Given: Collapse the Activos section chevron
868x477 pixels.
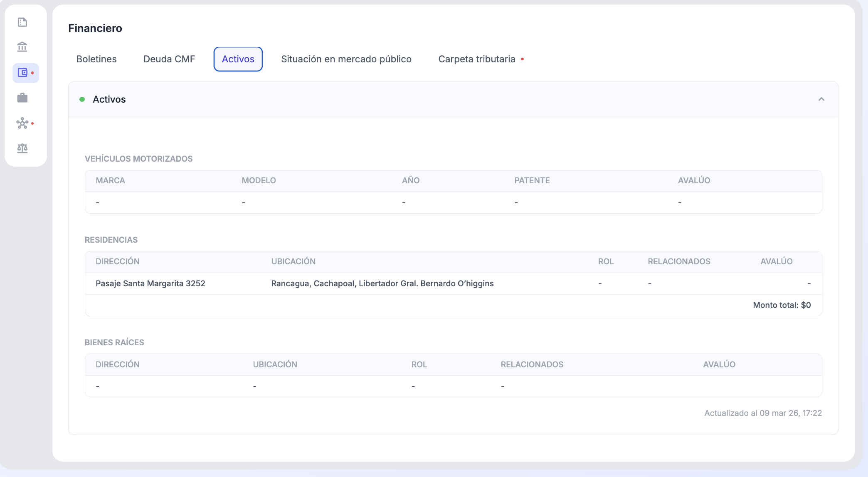Looking at the screenshot, I should (821, 99).
